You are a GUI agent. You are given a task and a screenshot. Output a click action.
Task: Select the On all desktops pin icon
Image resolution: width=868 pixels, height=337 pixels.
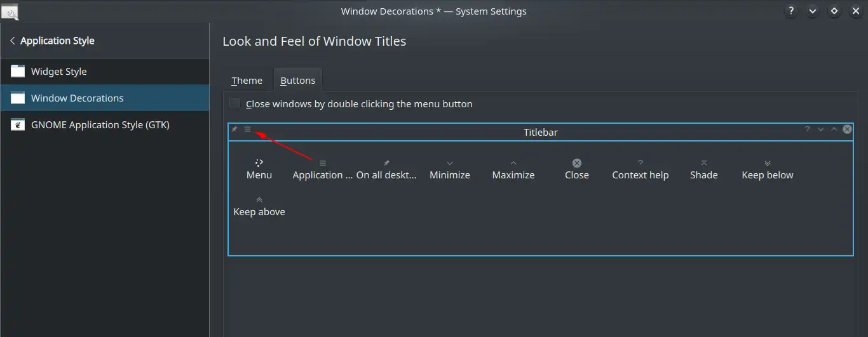pos(386,163)
